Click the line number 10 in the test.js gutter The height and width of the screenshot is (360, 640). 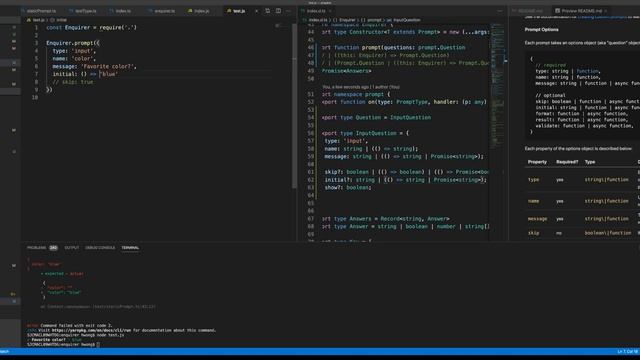[x=35, y=98]
